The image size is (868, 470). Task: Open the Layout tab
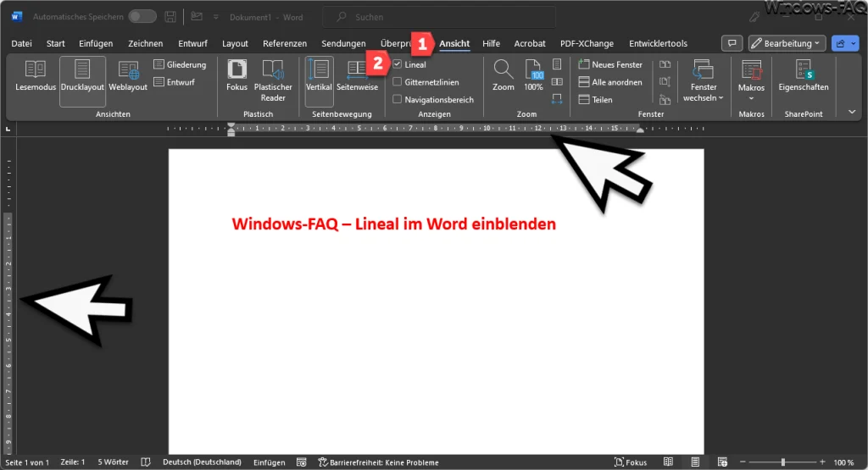[x=236, y=43]
